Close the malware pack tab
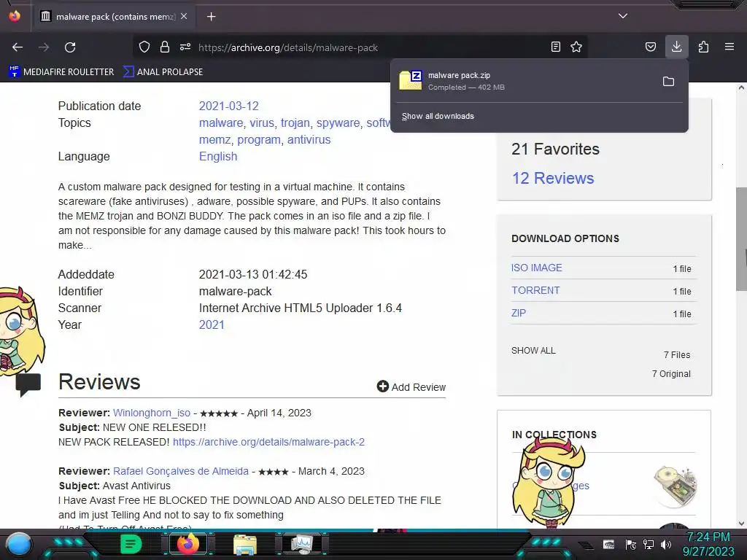The image size is (747, 560). pos(184,16)
